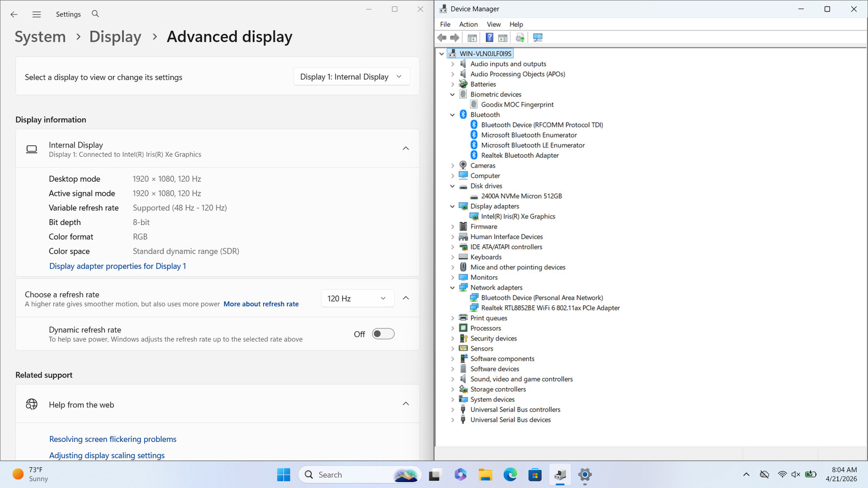Expand Audio inputs and outputs node

[452, 64]
